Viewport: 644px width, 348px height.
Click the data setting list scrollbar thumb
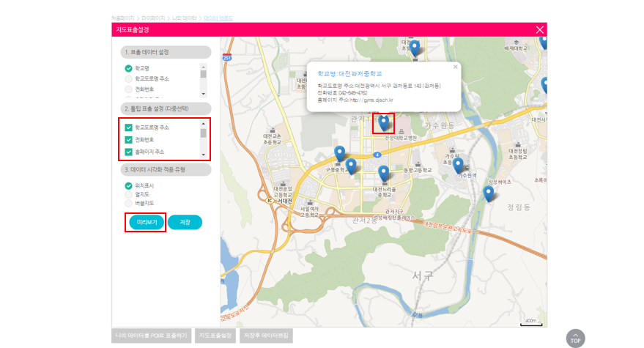[203, 74]
